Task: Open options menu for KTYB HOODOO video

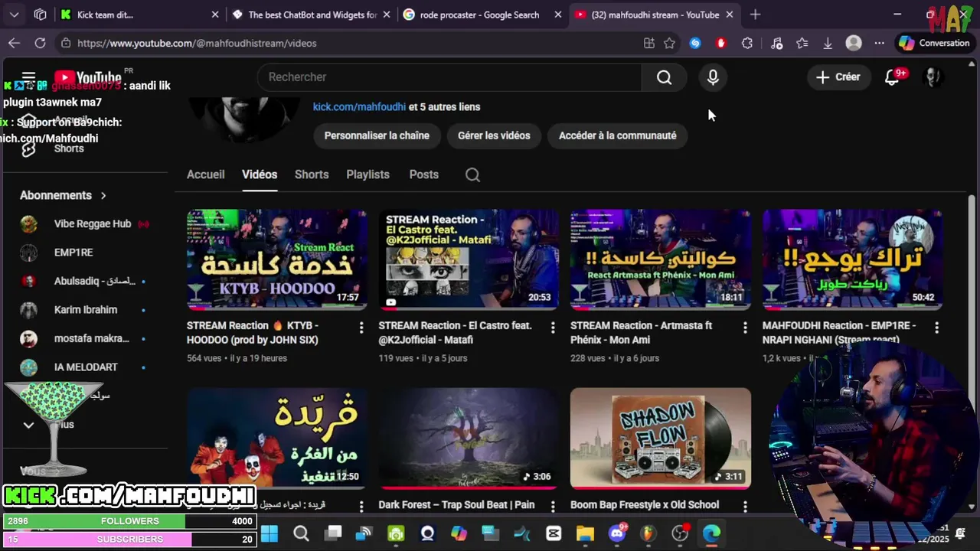Action: (361, 328)
